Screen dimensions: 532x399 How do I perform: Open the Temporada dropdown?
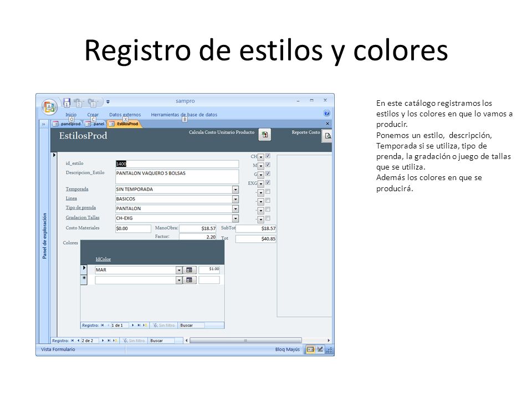point(236,190)
